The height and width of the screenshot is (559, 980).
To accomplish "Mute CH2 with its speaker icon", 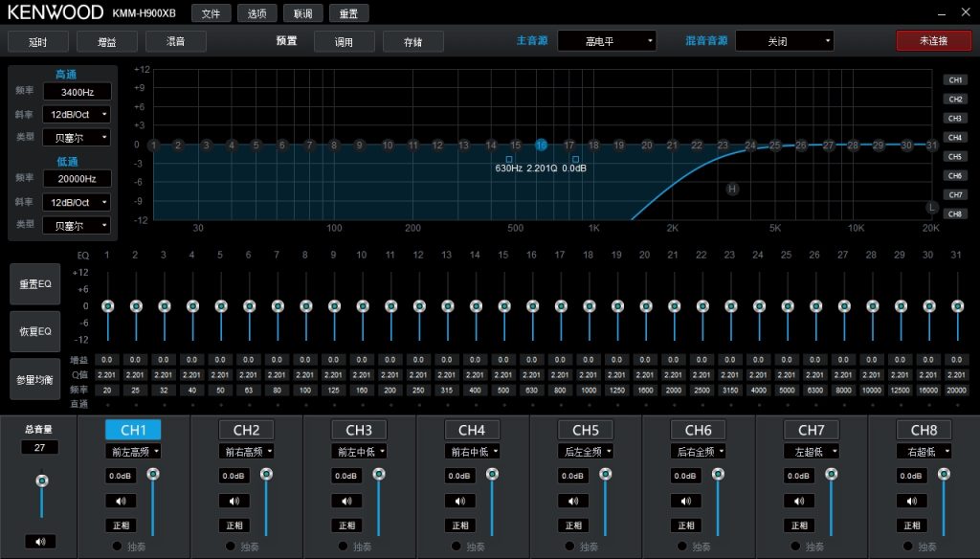I will pyautogui.click(x=234, y=501).
